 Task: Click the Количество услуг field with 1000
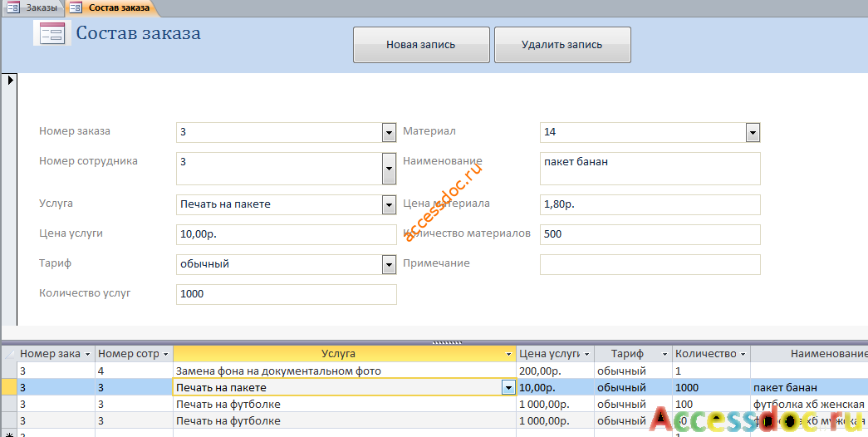click(x=287, y=294)
